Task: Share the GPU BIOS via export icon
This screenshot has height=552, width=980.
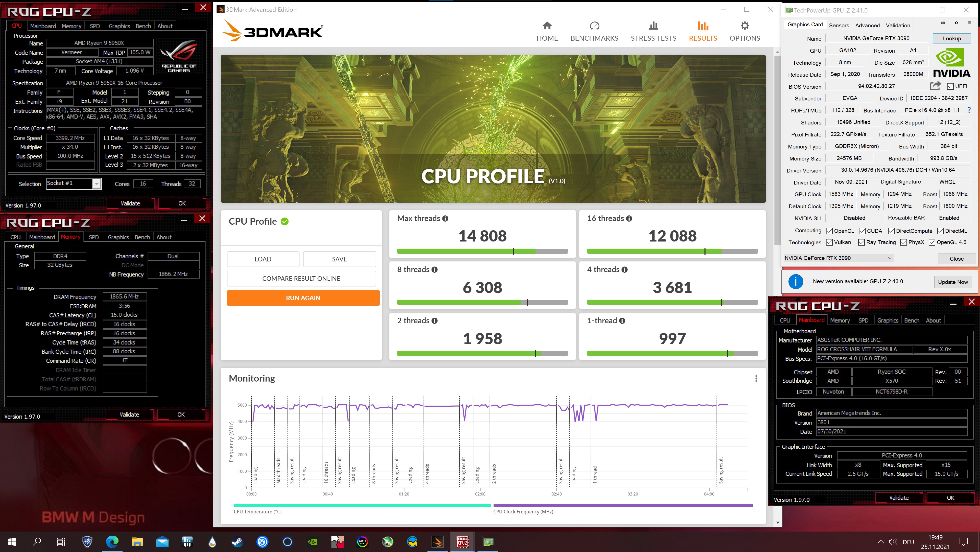Action: click(x=936, y=86)
